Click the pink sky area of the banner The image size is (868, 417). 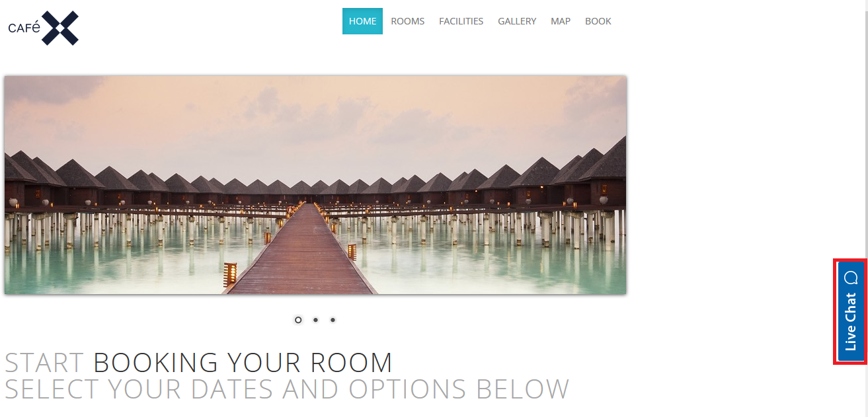[315, 112]
